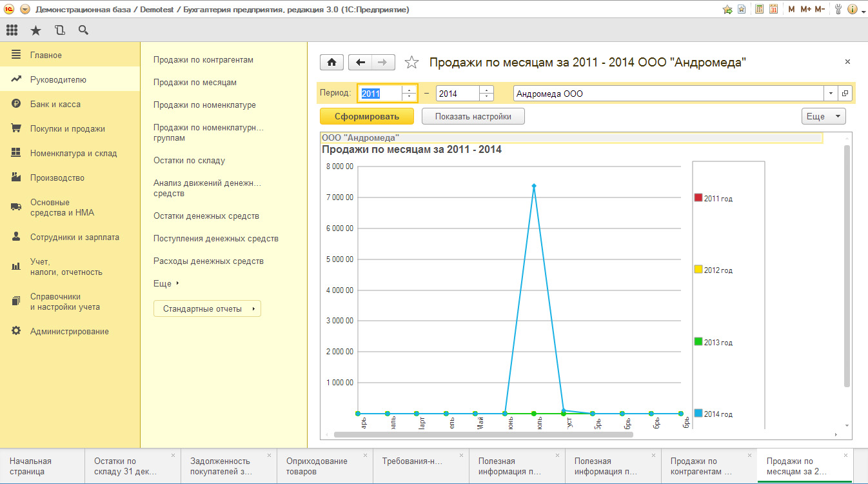Click the Search magnifier icon
Screen dimensions: 868x484
(83, 30)
